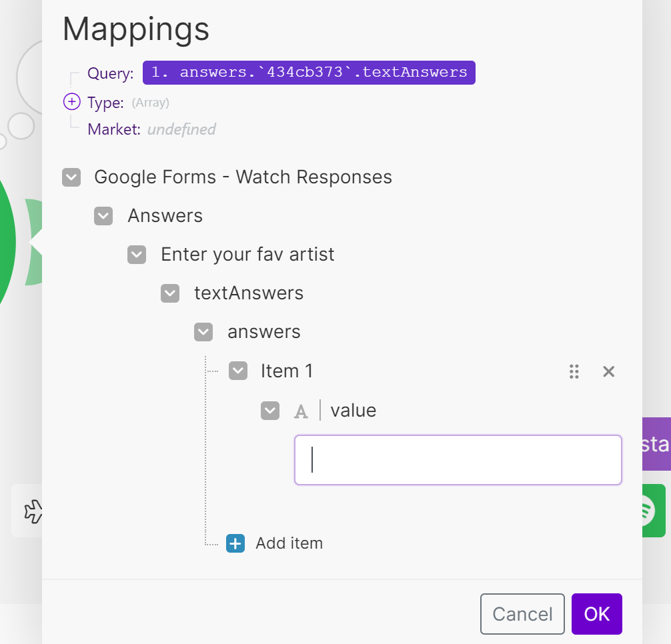Confirm mappings with the OK button
Viewport: 671px width, 644px height.
point(596,614)
